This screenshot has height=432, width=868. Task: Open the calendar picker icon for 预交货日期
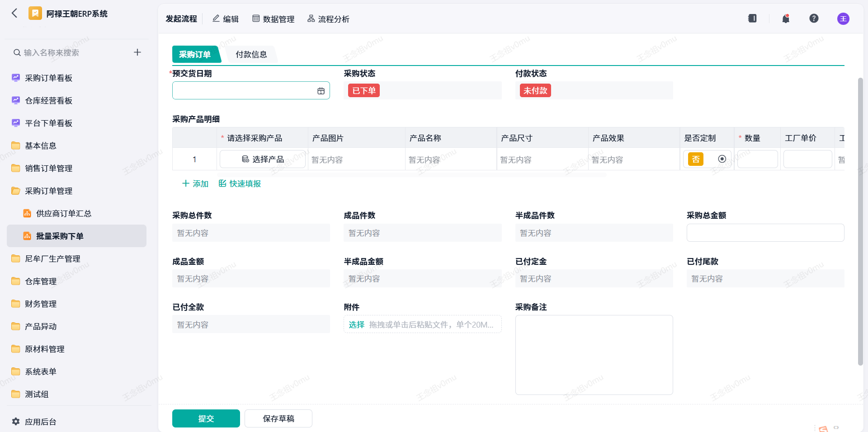(x=321, y=91)
